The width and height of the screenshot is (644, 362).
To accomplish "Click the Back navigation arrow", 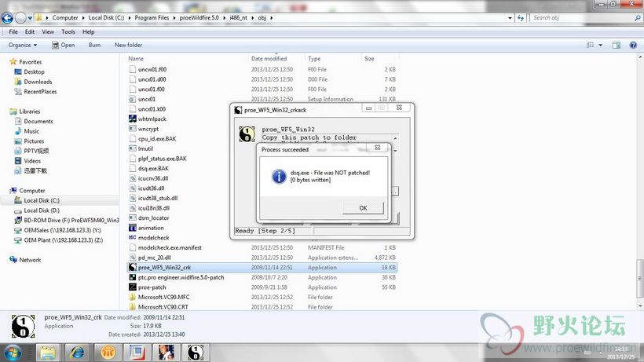I will (7, 17).
